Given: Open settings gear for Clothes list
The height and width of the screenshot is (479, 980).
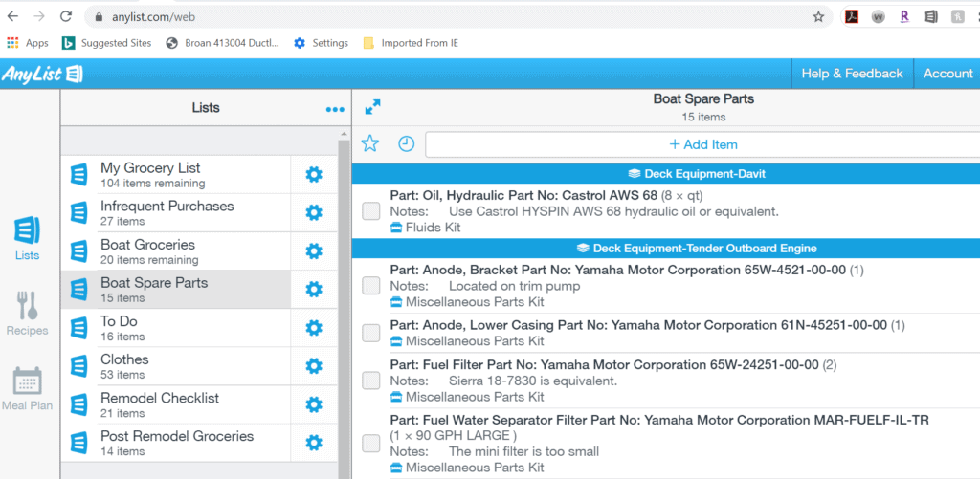Looking at the screenshot, I should [314, 366].
